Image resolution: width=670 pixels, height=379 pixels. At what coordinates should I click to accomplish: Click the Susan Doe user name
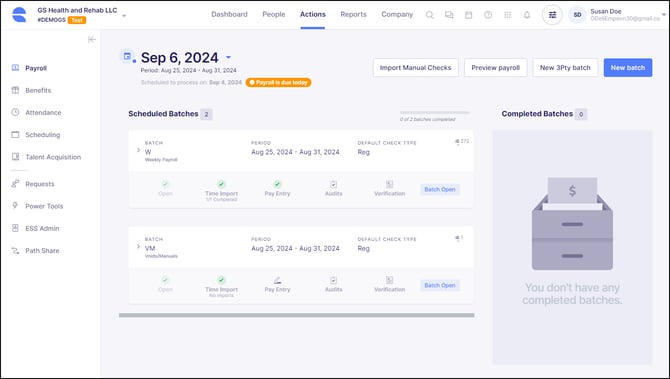pos(605,12)
